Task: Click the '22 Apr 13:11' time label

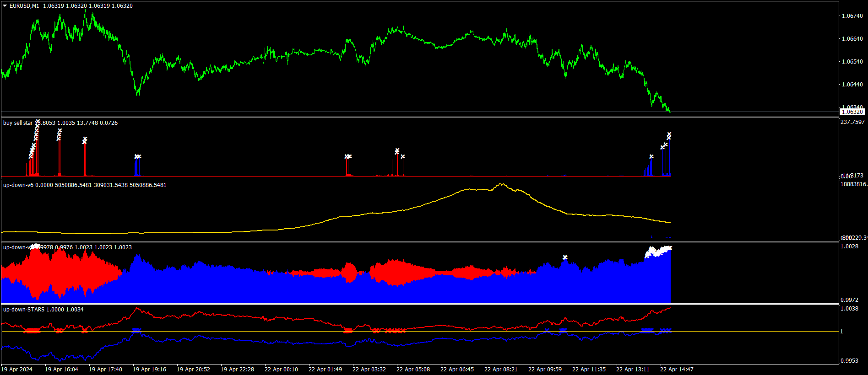Action: (633, 370)
